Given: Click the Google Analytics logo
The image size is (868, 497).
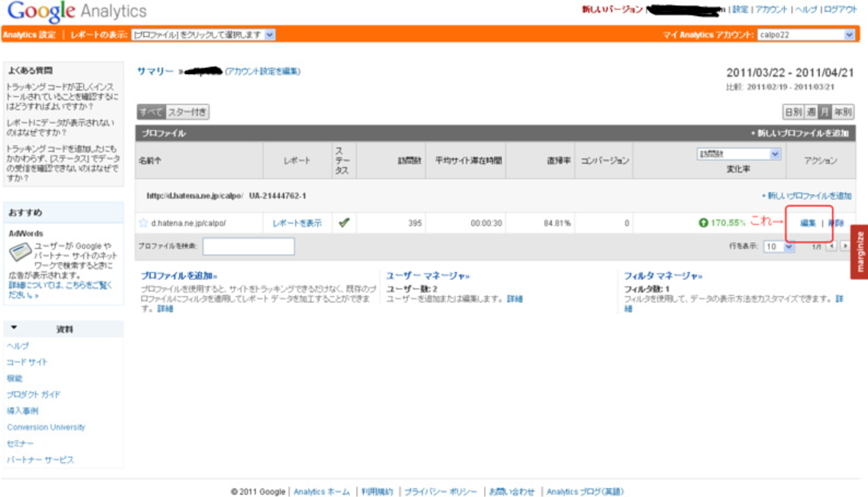Looking at the screenshot, I should coord(77,12).
